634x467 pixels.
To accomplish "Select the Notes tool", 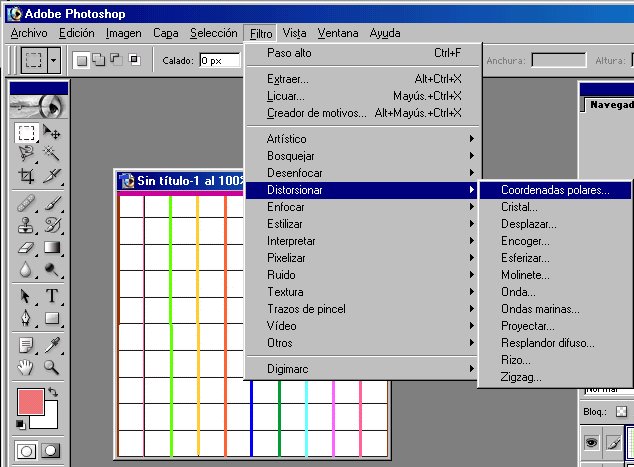I will 27,345.
